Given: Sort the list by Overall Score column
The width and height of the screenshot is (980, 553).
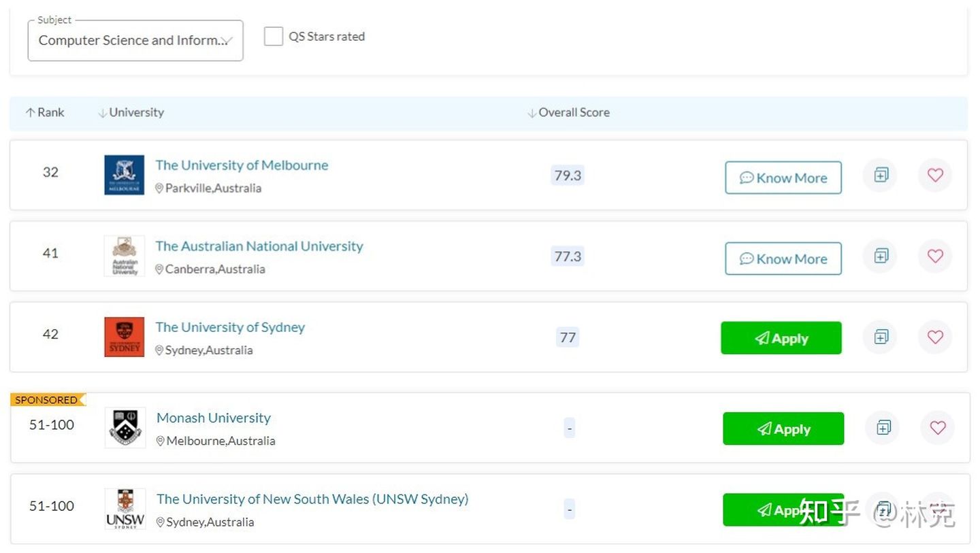Looking at the screenshot, I should click(569, 112).
